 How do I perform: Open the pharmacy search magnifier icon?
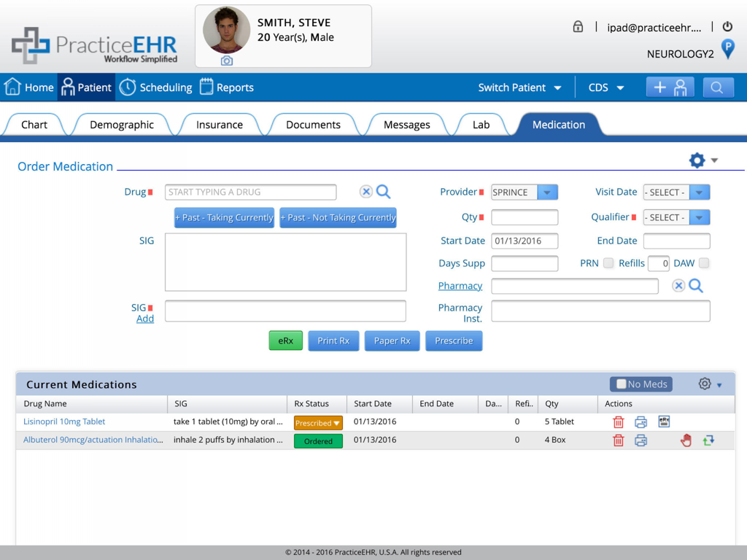[x=696, y=286]
